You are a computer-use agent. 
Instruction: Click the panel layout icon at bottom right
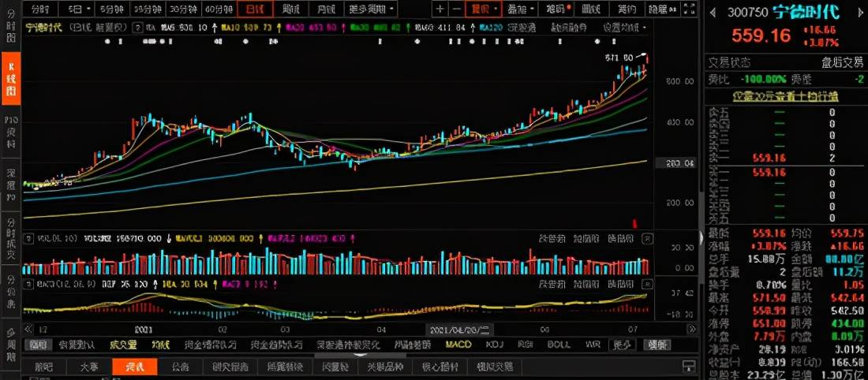click(689, 366)
